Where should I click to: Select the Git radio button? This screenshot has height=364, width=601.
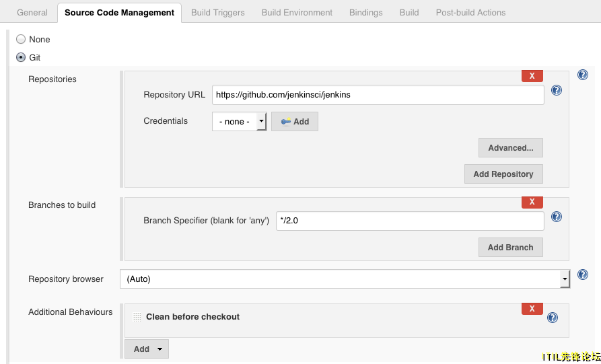click(x=21, y=57)
